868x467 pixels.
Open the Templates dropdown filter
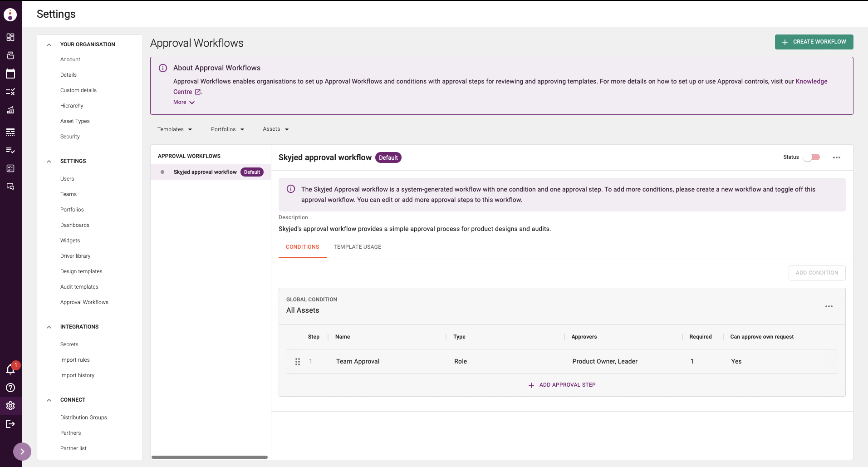pos(175,129)
